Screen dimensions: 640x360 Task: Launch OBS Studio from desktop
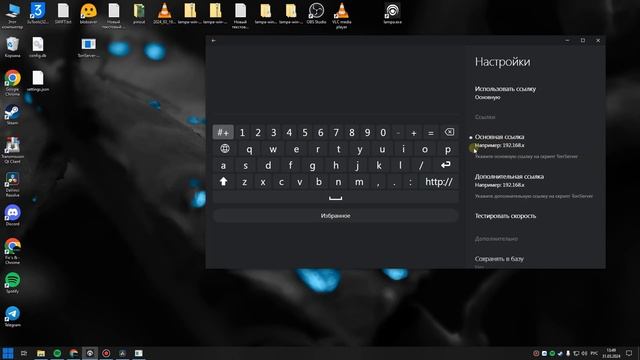(x=316, y=14)
